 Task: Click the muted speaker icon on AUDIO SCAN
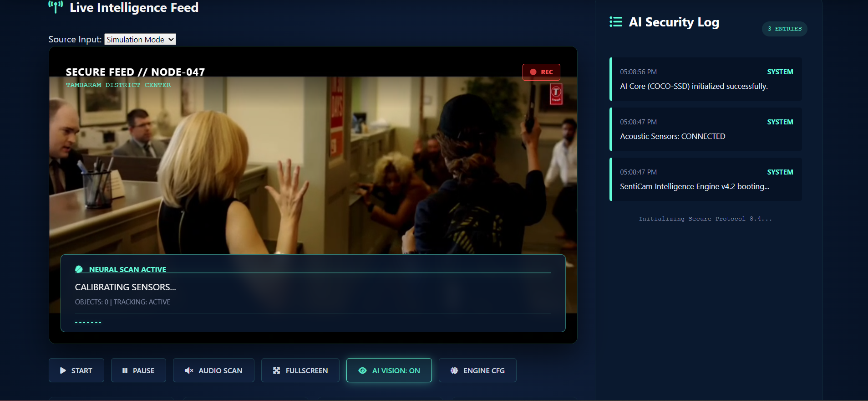pos(189,370)
